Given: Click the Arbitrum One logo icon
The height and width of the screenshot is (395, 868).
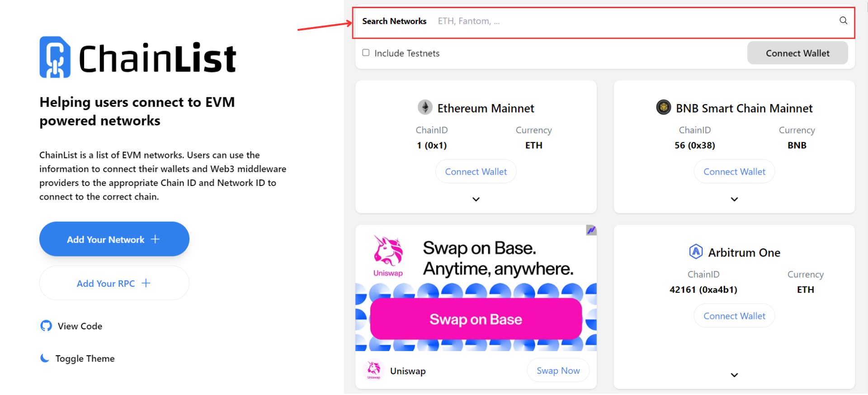Looking at the screenshot, I should pos(695,252).
